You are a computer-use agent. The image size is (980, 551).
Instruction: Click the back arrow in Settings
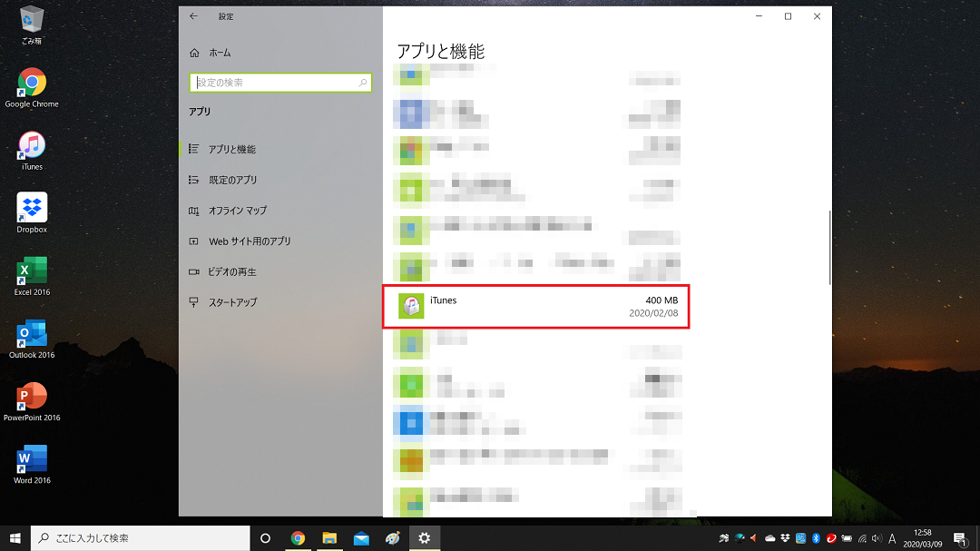193,15
